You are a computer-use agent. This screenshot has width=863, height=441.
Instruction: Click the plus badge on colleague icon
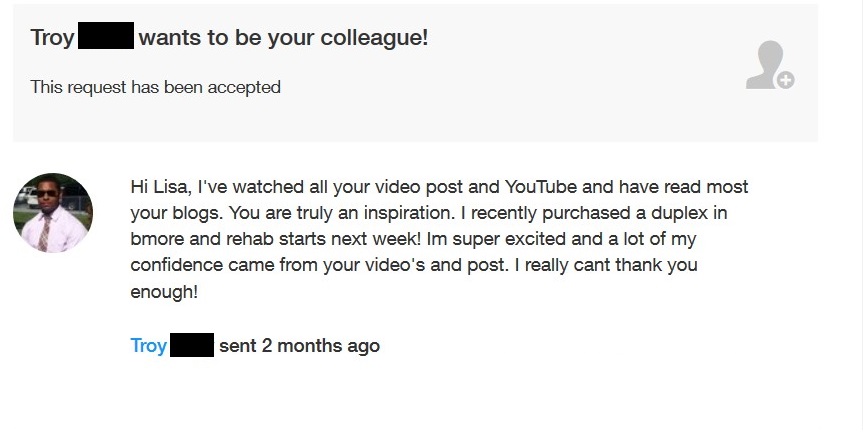tap(785, 80)
